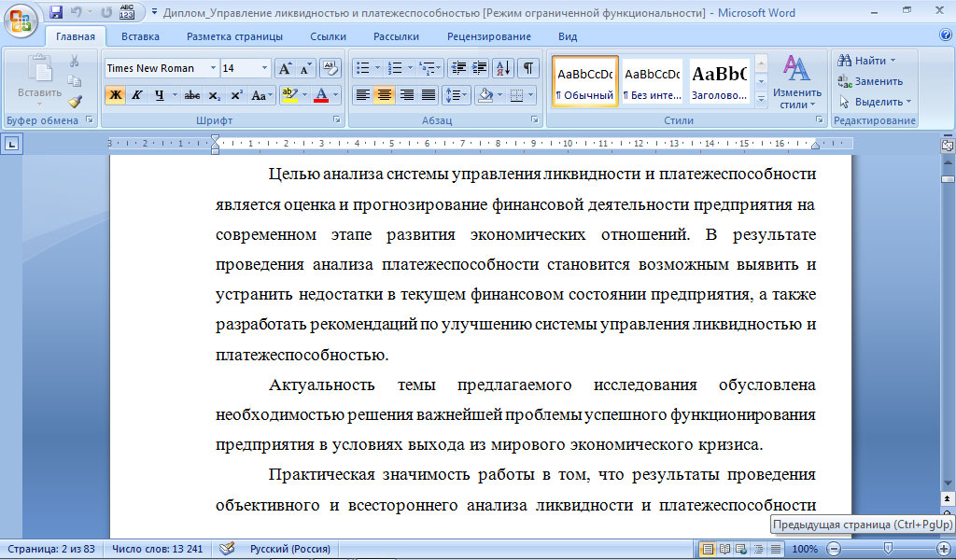The height and width of the screenshot is (560, 956).
Task: Switch to draft view
Action: click(x=776, y=549)
